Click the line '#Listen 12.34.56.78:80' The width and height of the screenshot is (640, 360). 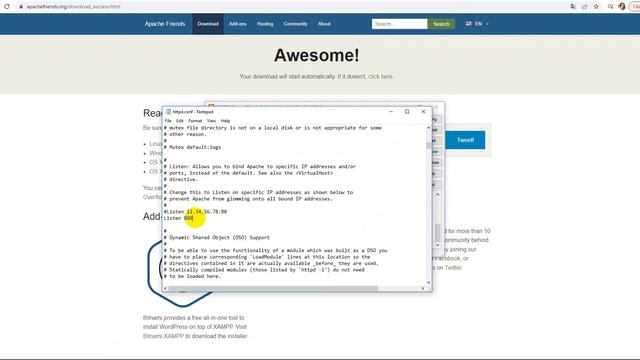tap(195, 211)
